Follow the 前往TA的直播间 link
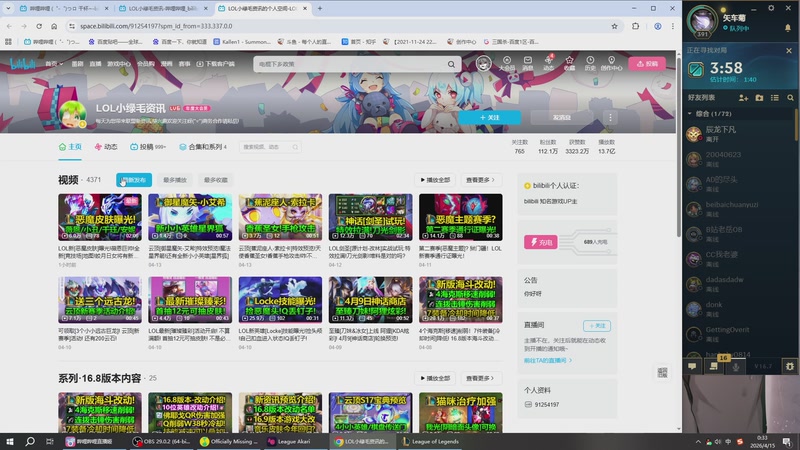The height and width of the screenshot is (450, 800). (547, 360)
